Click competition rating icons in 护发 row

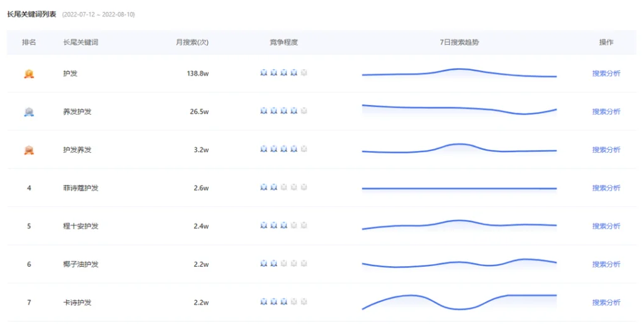click(284, 73)
